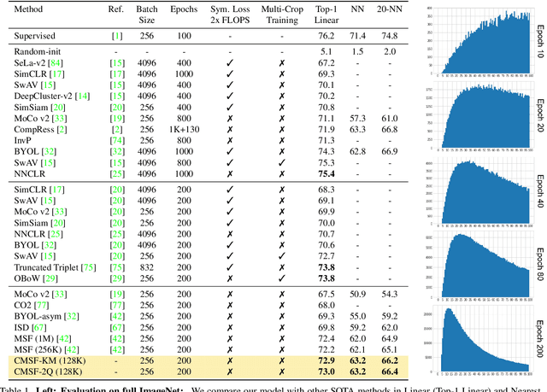
Task: Click the Sym. Loss checkmark in SeLa-v2 row
Action: [x=232, y=63]
